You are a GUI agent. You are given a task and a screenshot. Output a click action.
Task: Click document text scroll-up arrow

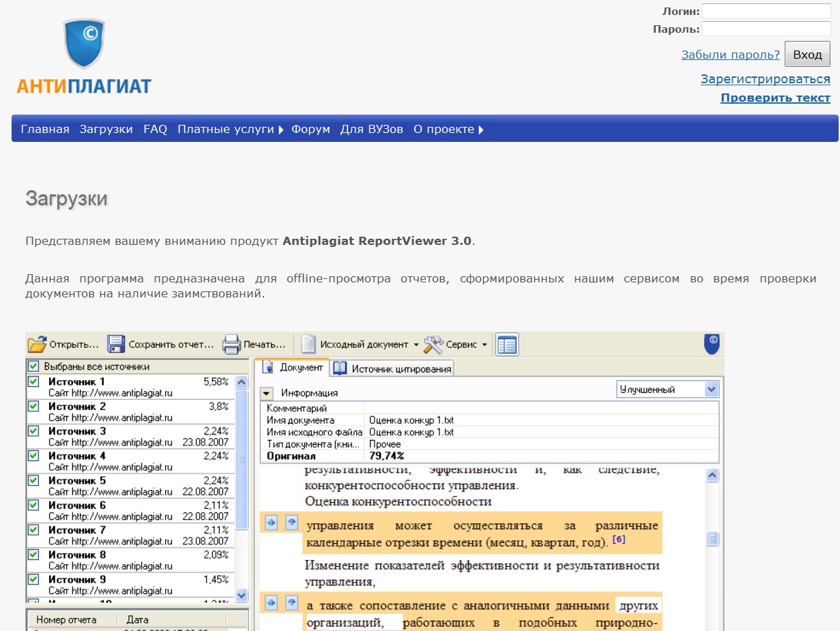pos(712,475)
